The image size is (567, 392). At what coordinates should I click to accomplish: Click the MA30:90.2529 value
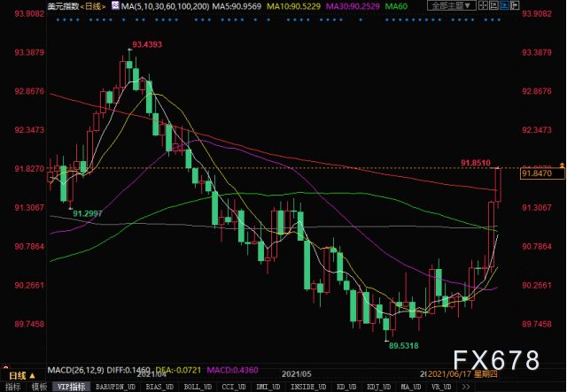(353, 6)
